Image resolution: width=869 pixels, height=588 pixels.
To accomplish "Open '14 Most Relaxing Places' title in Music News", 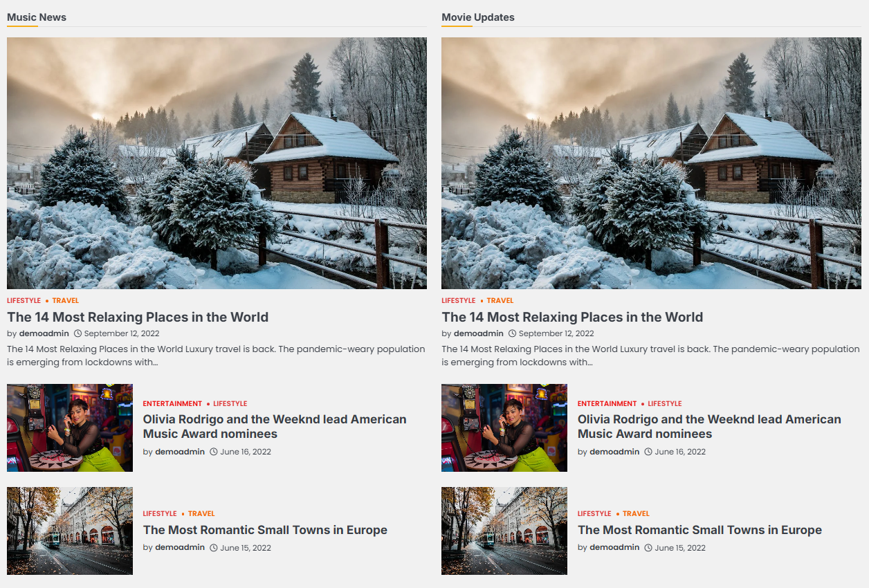I will pyautogui.click(x=138, y=318).
